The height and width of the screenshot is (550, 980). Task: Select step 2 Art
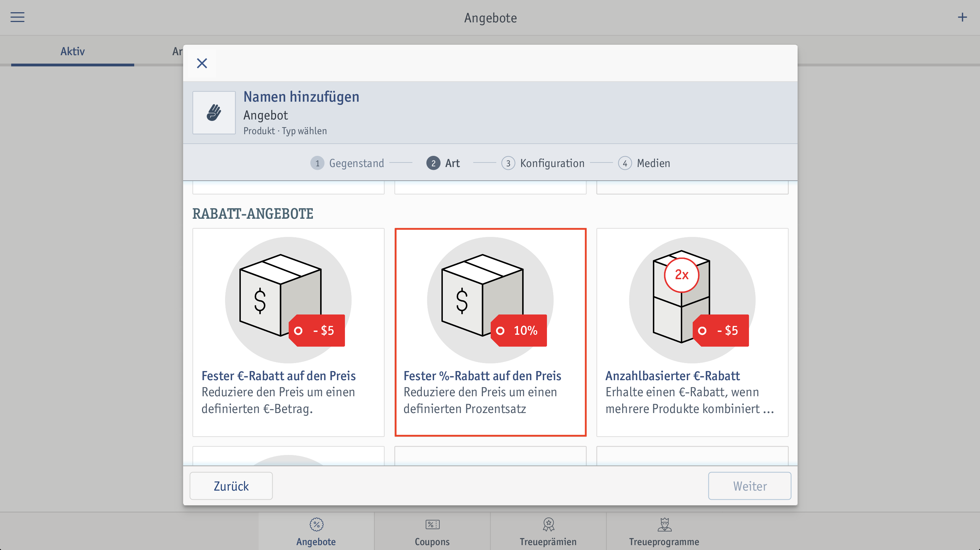click(x=443, y=163)
